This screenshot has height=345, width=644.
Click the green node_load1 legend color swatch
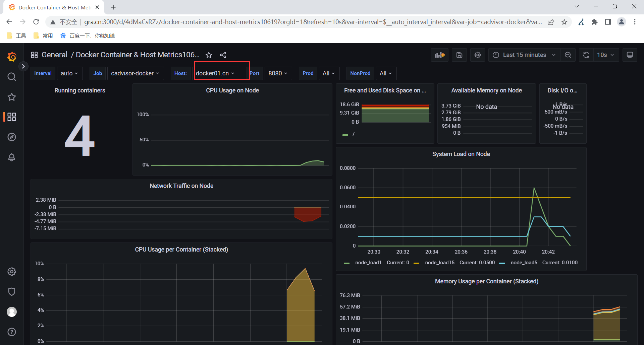347,263
